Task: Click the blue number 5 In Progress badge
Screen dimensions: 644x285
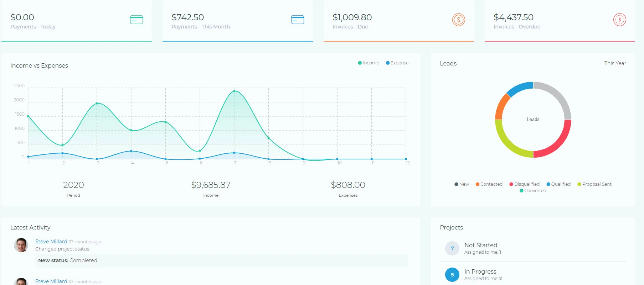Action: pos(452,275)
